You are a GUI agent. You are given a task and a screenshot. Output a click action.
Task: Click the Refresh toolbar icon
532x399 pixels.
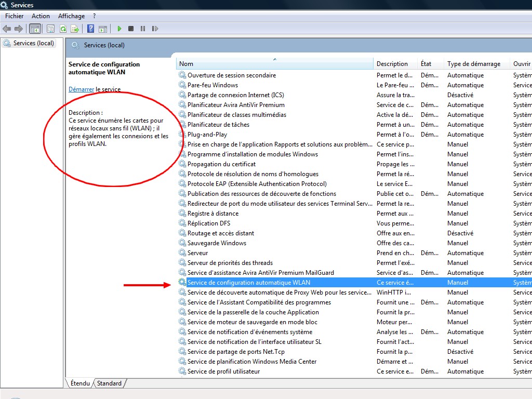[x=63, y=29]
